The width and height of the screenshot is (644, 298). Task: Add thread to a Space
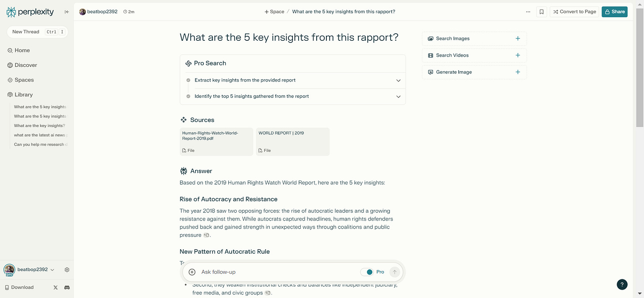point(274,12)
